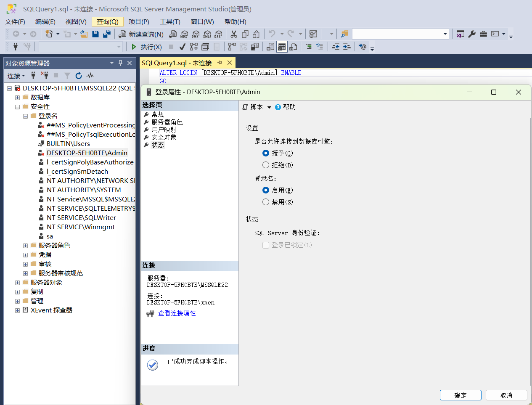This screenshot has width=532, height=405.
Task: Refresh the Object Explorer
Action: click(x=79, y=76)
